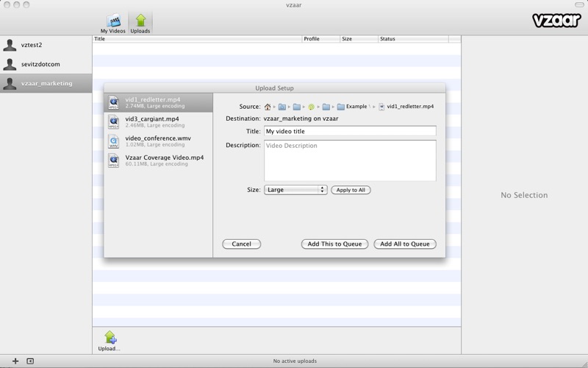This screenshot has height=368, width=588.
Task: Sort by the Title column header
Action: pyautogui.click(x=197, y=39)
